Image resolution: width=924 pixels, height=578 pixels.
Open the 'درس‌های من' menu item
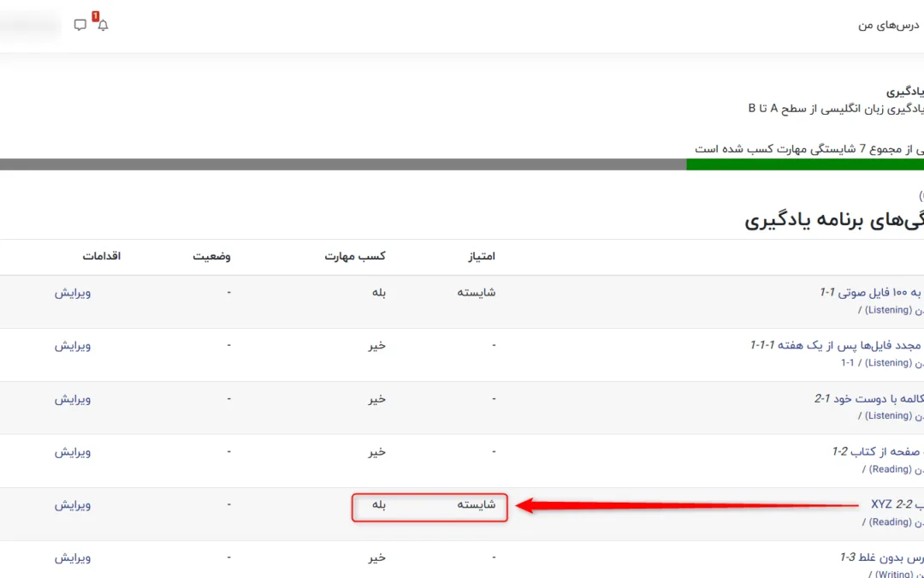click(x=888, y=25)
